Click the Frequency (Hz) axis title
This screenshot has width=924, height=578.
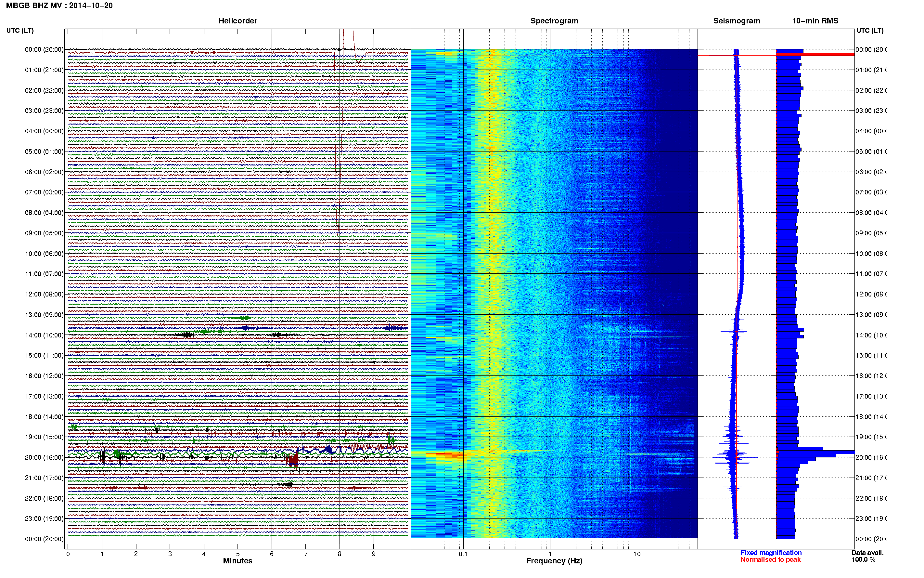click(x=554, y=561)
